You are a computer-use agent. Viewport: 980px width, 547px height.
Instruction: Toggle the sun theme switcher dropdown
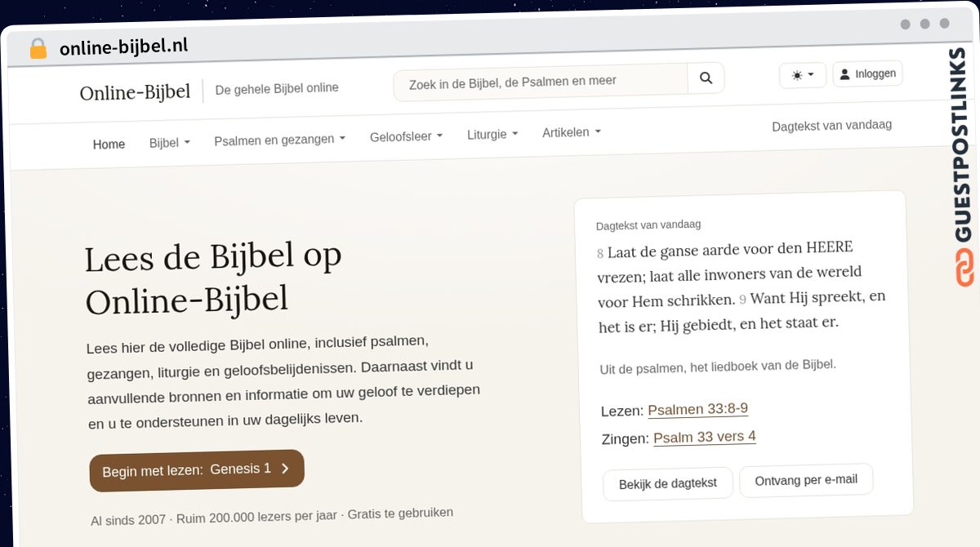[803, 75]
